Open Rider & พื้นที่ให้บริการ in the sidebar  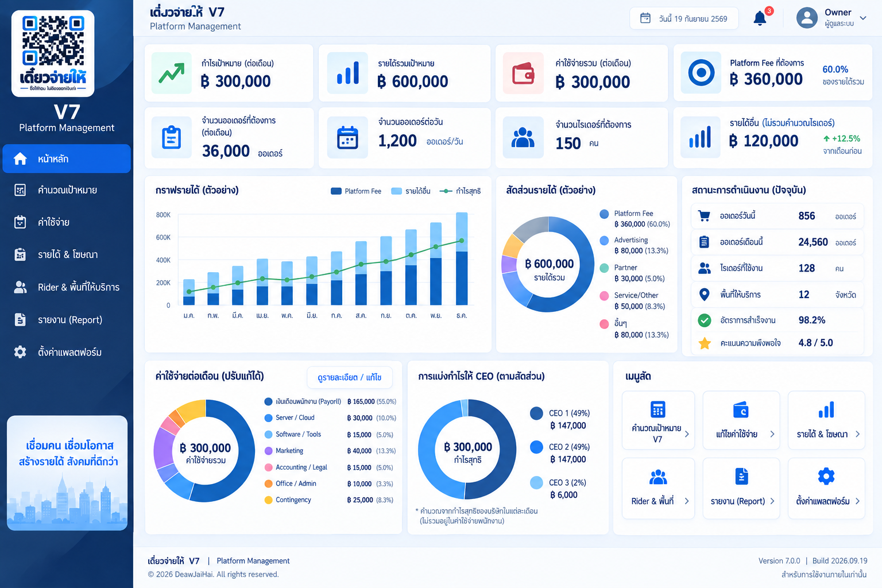pos(67,287)
